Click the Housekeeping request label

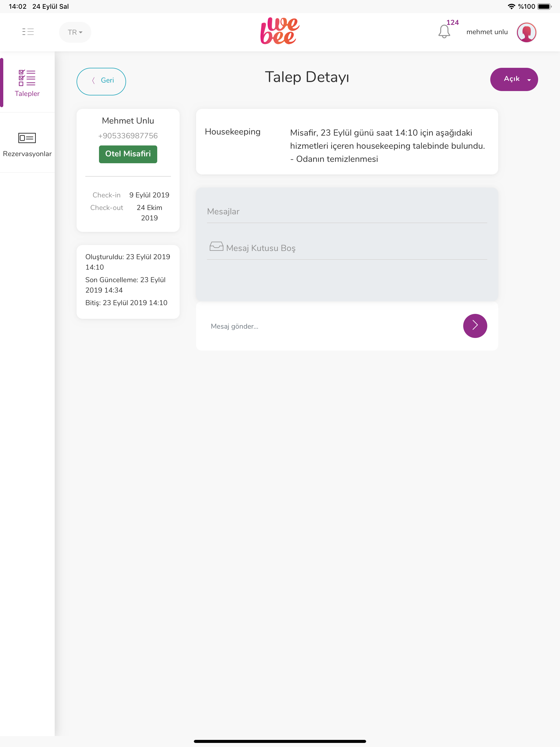point(232,132)
